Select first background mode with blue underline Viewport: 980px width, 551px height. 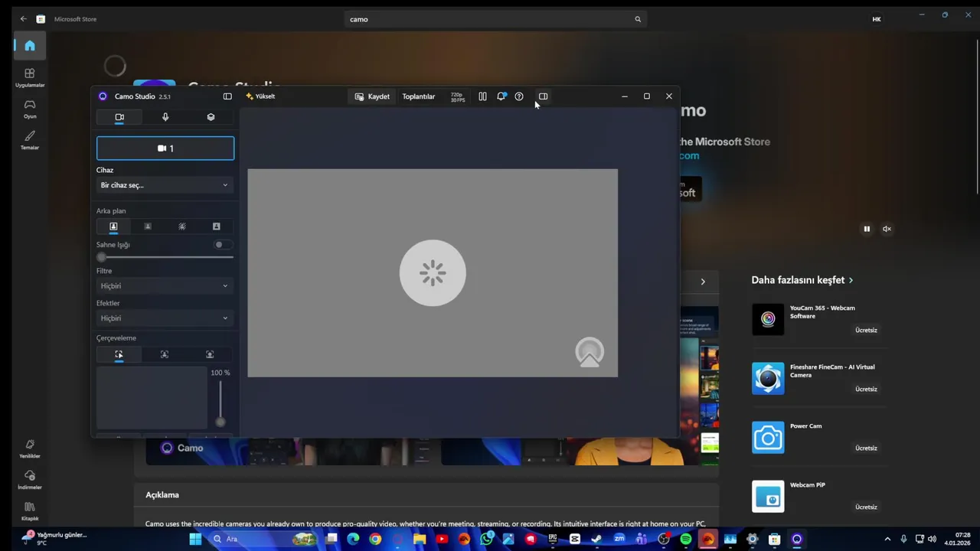point(113,227)
